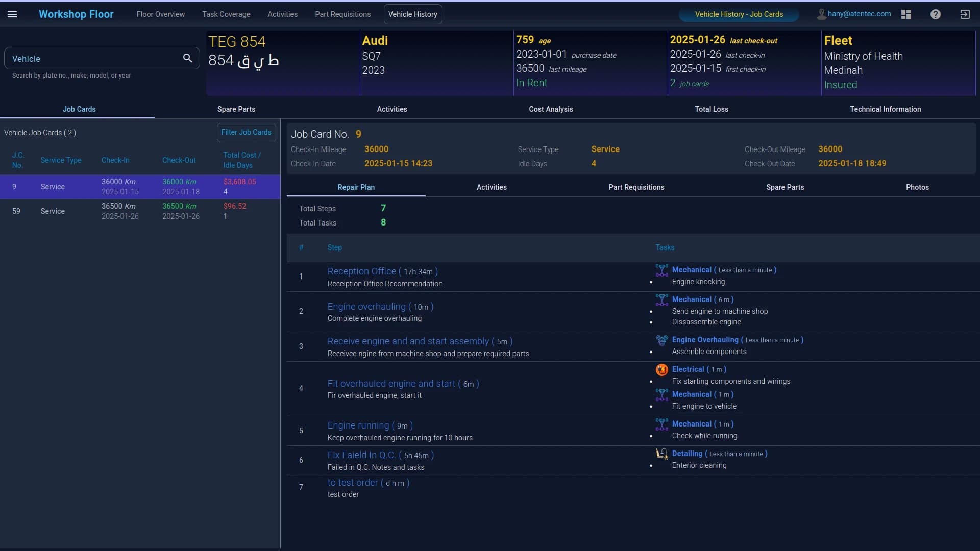This screenshot has height=551, width=980.
Task: Click the In Rent status text
Action: point(531,83)
